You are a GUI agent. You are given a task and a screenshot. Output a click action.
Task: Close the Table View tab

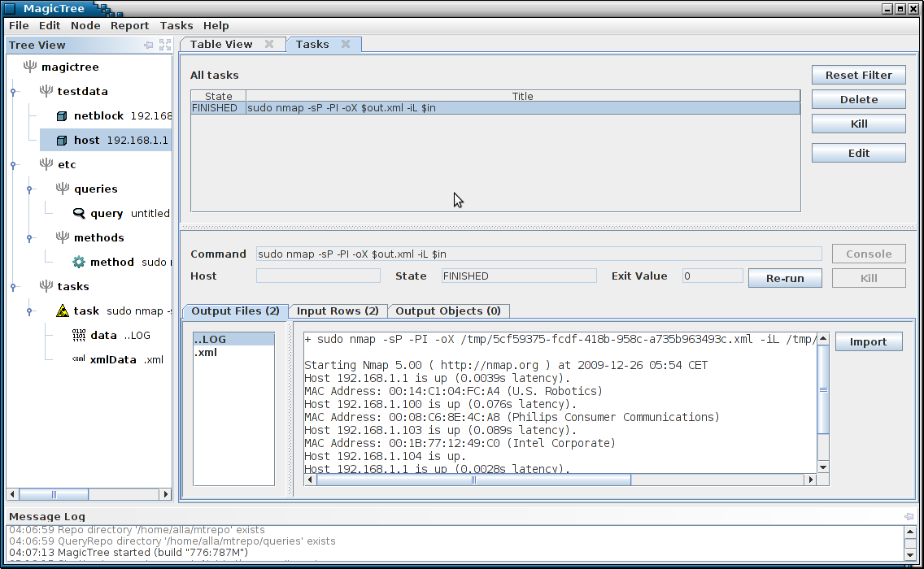point(269,44)
